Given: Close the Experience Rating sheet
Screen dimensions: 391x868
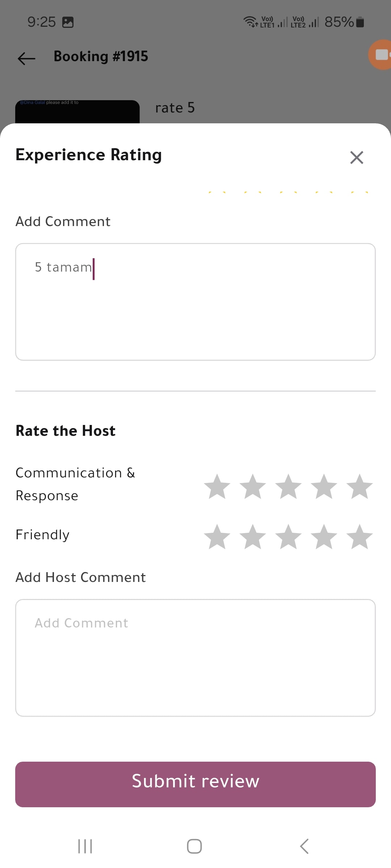Looking at the screenshot, I should click(x=357, y=157).
